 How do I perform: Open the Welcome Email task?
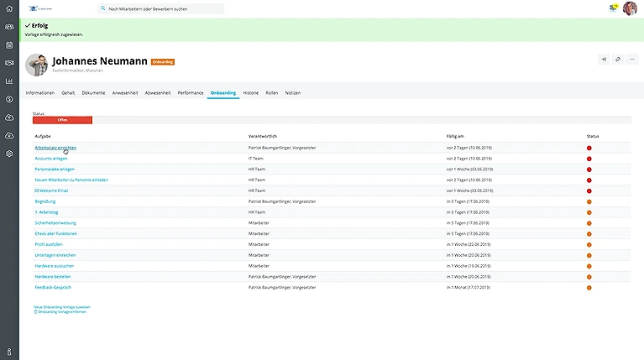click(x=51, y=190)
